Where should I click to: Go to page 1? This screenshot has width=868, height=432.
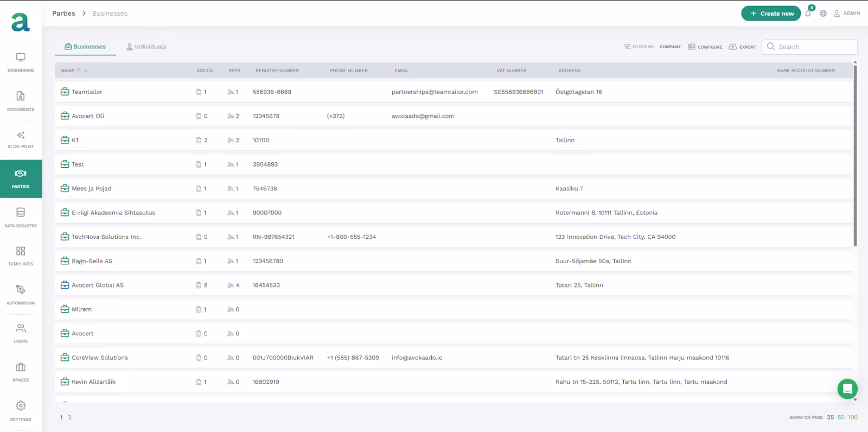click(x=61, y=417)
